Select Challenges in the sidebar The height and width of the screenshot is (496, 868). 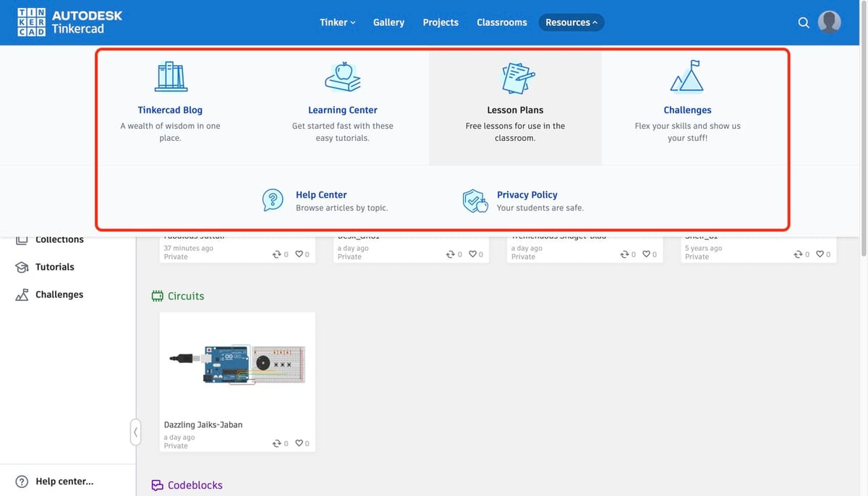click(59, 294)
